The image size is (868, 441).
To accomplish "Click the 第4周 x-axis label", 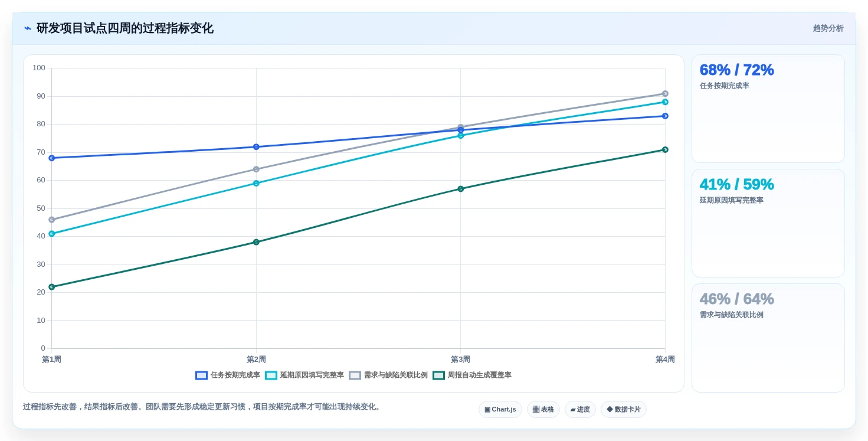I will [665, 359].
